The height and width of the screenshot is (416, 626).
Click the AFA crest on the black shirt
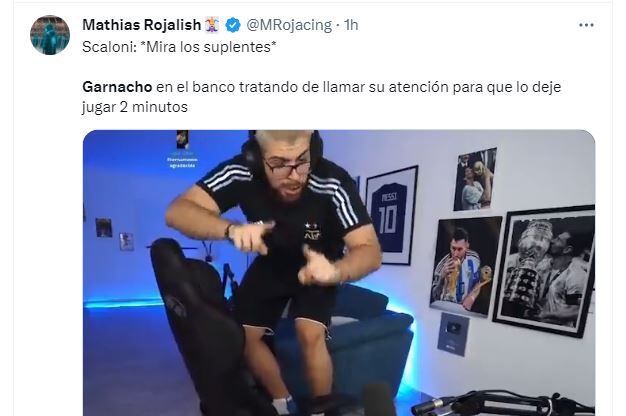(x=311, y=231)
